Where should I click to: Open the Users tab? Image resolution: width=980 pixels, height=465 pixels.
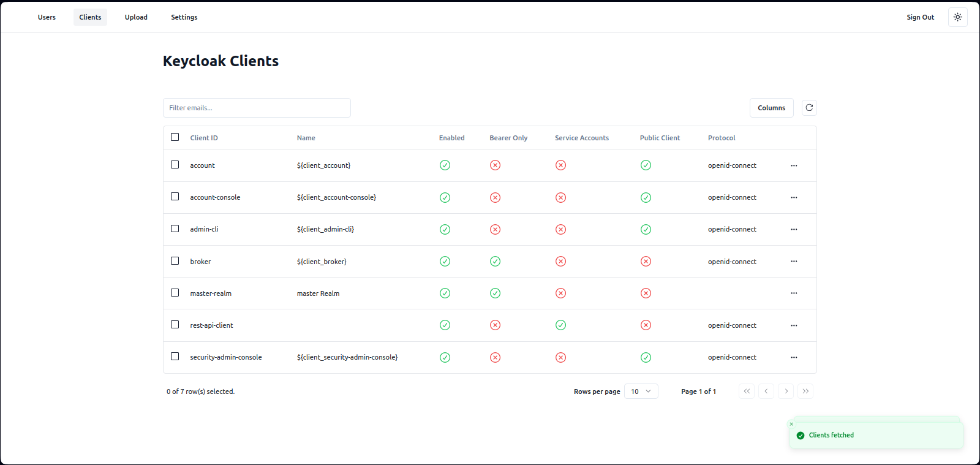47,17
